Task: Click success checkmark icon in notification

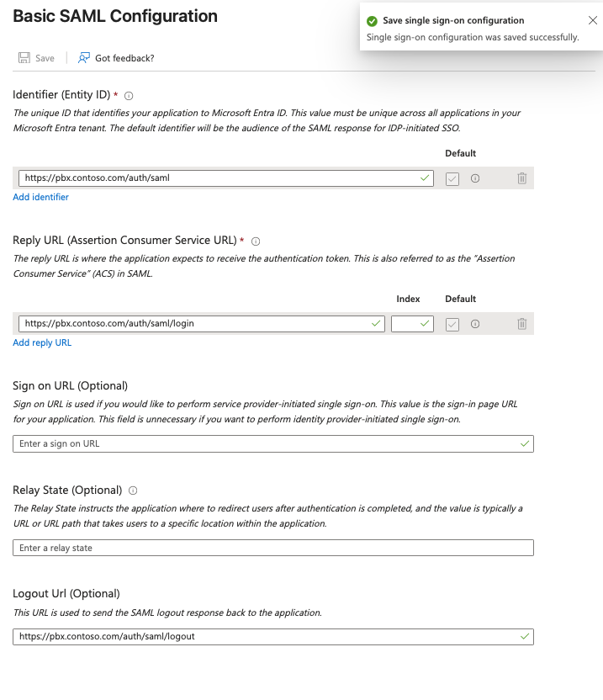Action: click(372, 20)
